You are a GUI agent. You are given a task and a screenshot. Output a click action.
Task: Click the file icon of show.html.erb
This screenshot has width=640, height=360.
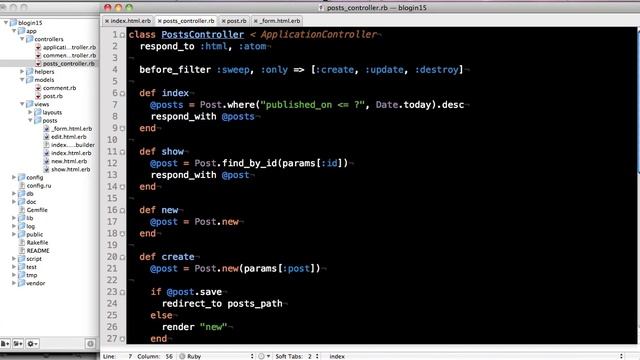coord(46,169)
